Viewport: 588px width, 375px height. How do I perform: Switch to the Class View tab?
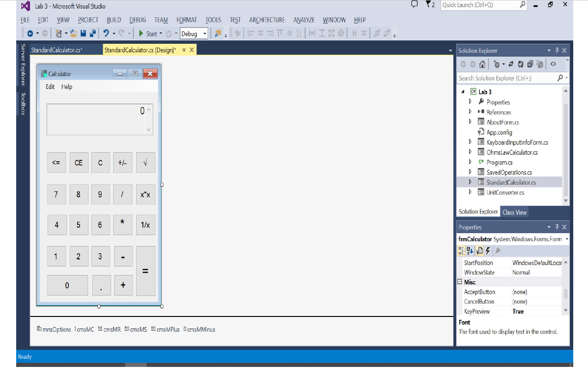pyautogui.click(x=514, y=212)
